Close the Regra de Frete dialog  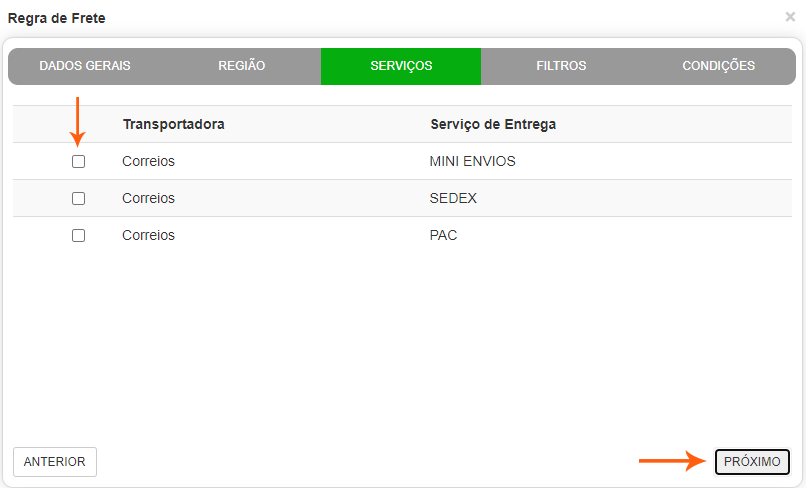click(x=790, y=17)
